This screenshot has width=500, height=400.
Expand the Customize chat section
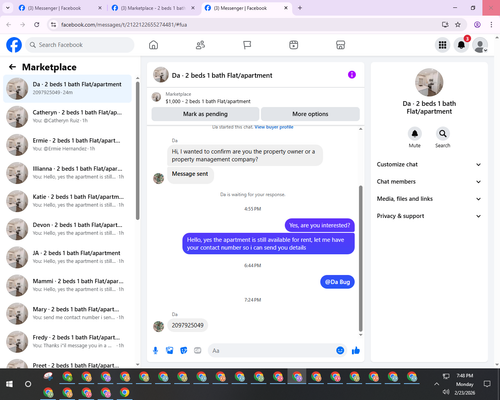point(429,164)
